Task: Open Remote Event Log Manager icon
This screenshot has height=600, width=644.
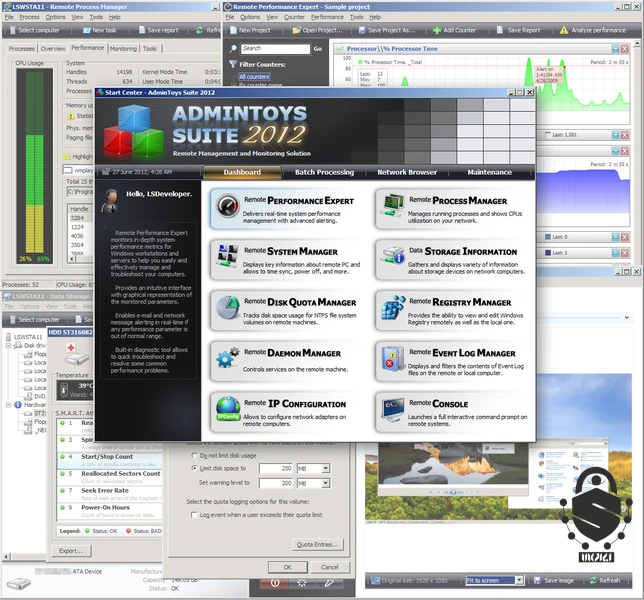Action: point(392,358)
